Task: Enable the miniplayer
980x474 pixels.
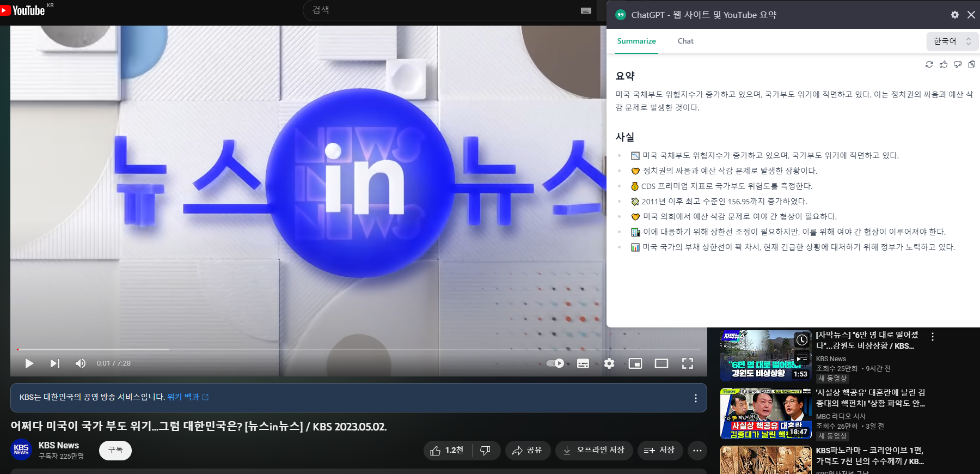Action: pyautogui.click(x=635, y=363)
